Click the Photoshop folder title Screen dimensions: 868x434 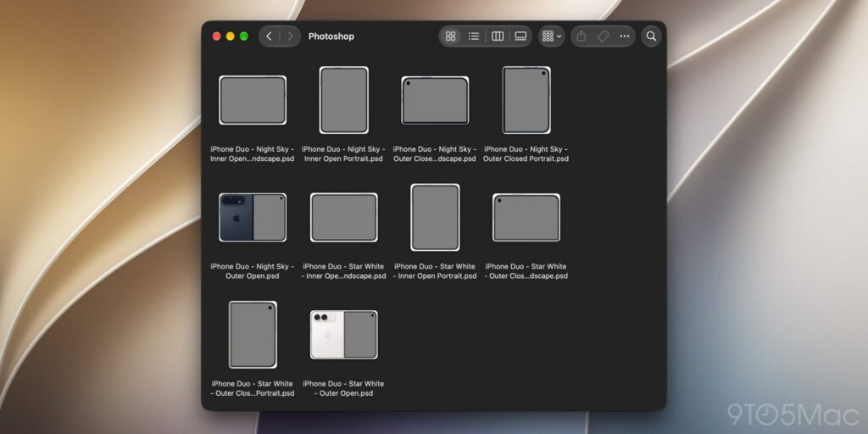331,36
